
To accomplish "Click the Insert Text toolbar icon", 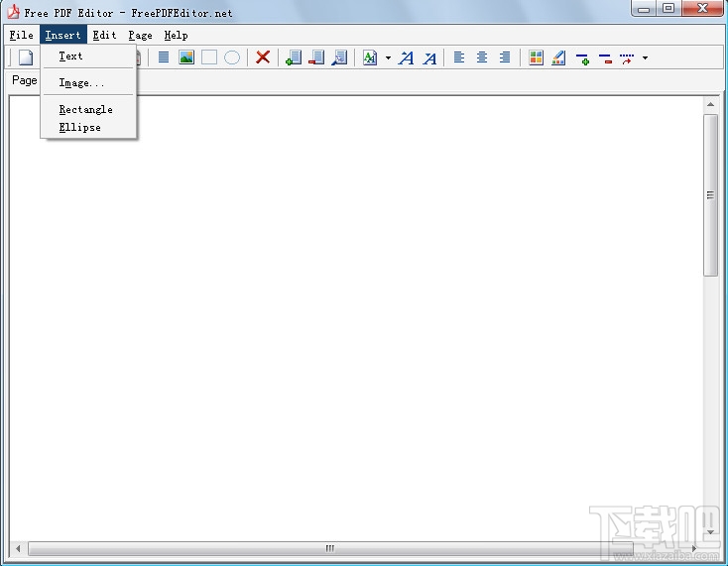I will 164,57.
